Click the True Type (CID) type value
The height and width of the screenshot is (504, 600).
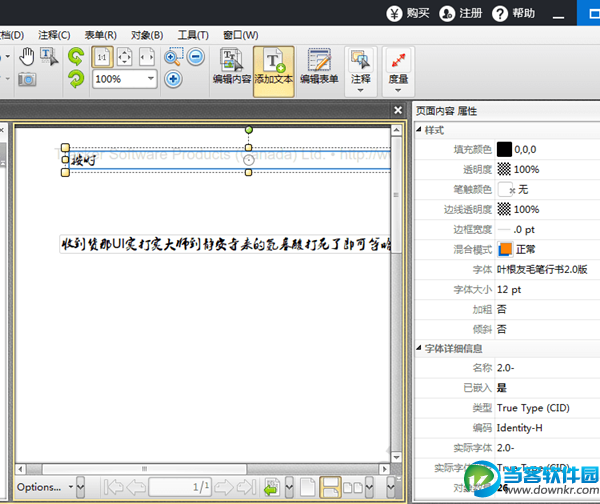(533, 408)
